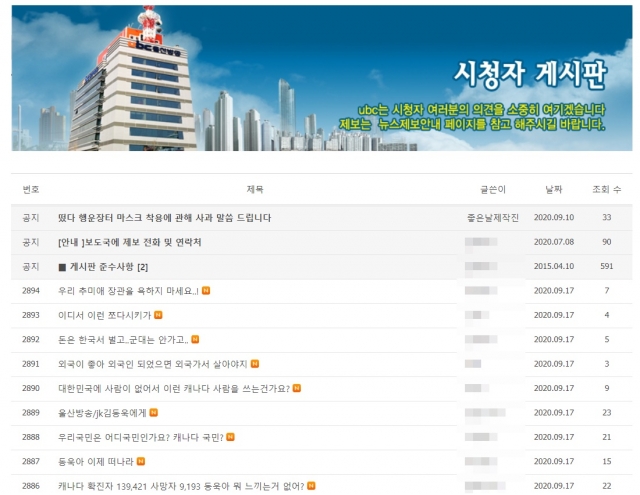Open notice '떴다 행운장터 마스크 착용에 관해 사과 말씀 드립니다'
Screen dimensions: 640x495
[x=164, y=218]
